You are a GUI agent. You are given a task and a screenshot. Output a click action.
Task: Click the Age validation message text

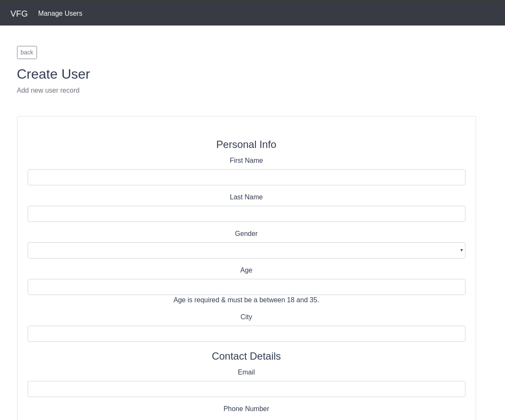pos(246,300)
